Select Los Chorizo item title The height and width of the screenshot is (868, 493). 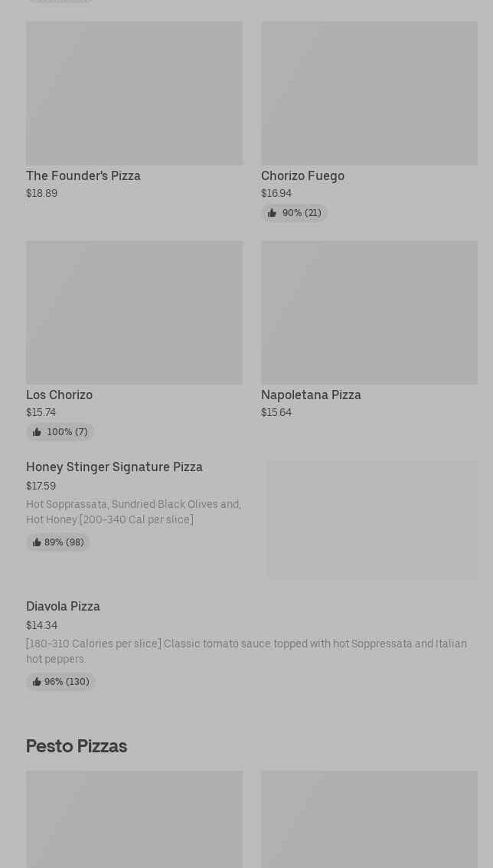tap(59, 395)
